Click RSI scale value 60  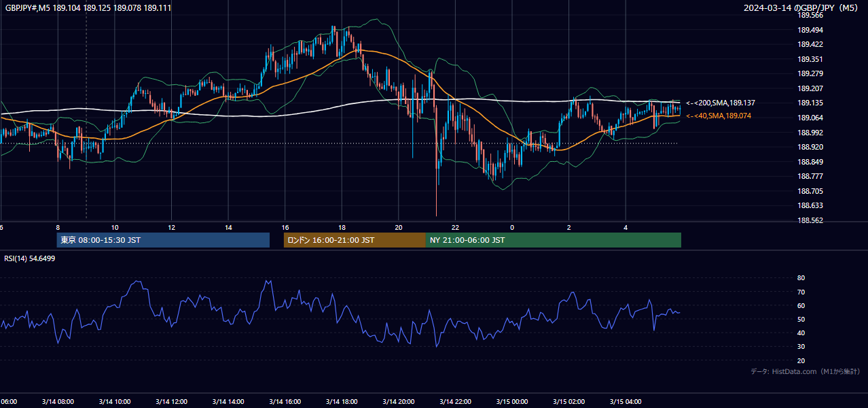(801, 305)
